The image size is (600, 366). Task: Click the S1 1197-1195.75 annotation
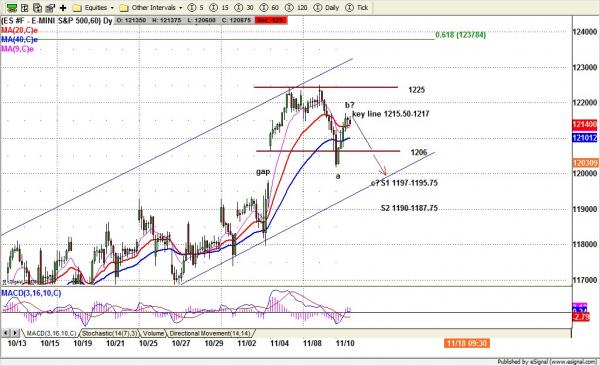click(409, 183)
